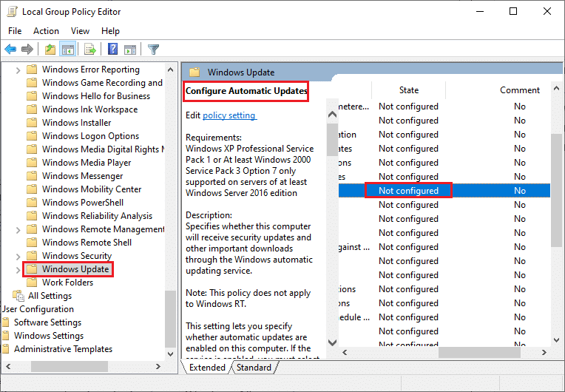Viewport: 565px width, 392px height.
Task: Switch to the Extended tab
Action: click(x=207, y=367)
